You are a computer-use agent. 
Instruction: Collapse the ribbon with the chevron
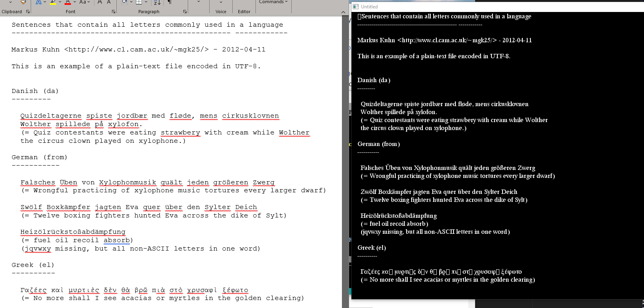(x=343, y=12)
